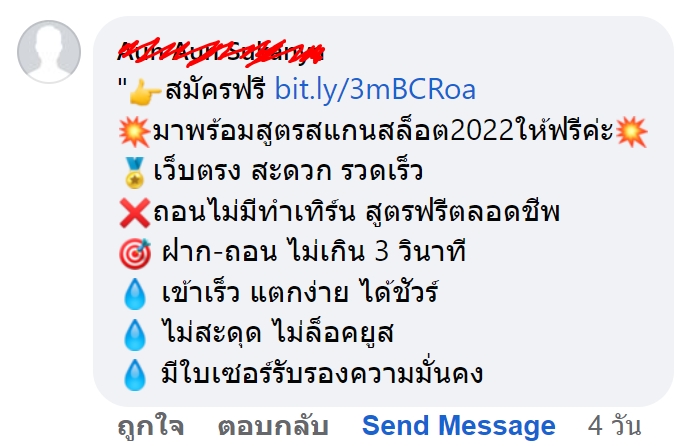Click the explosion emoji before มาพร้อมสูตร
The image size is (691, 446).
click(135, 131)
